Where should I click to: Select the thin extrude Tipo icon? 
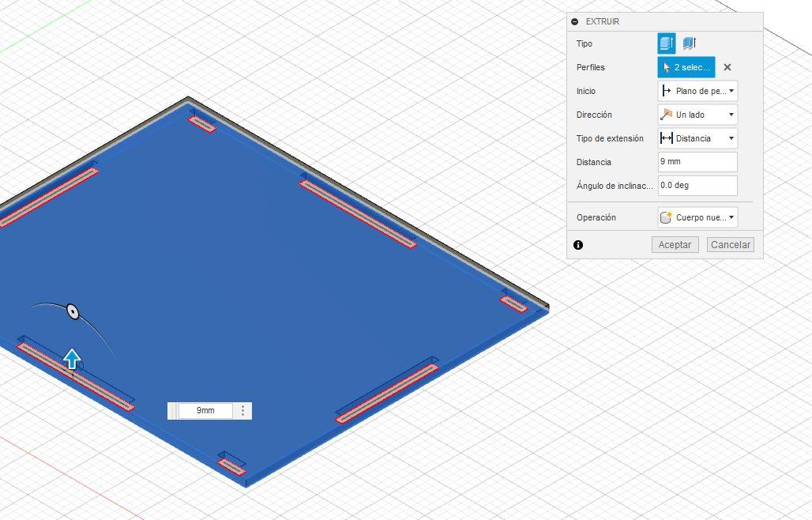[690, 43]
